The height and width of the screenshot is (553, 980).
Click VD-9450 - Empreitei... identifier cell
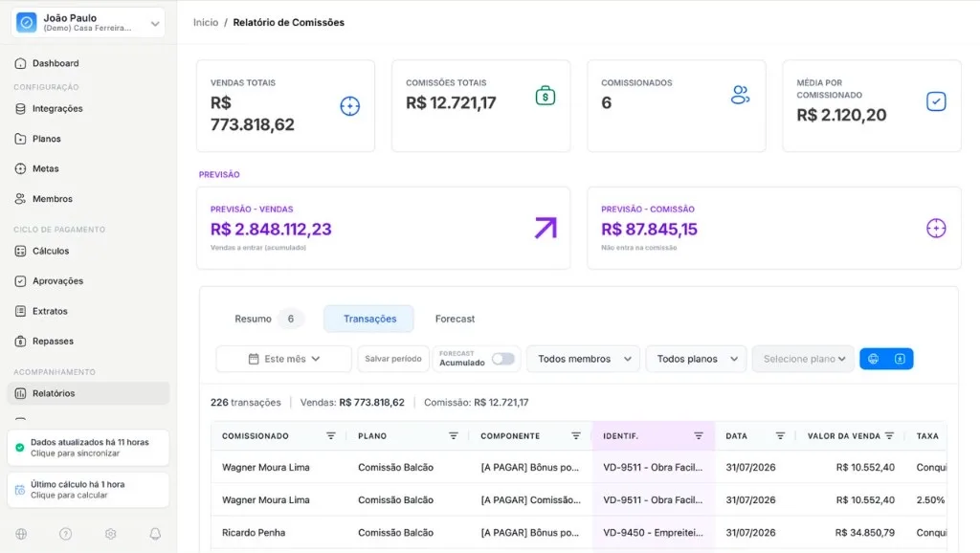[653, 532]
